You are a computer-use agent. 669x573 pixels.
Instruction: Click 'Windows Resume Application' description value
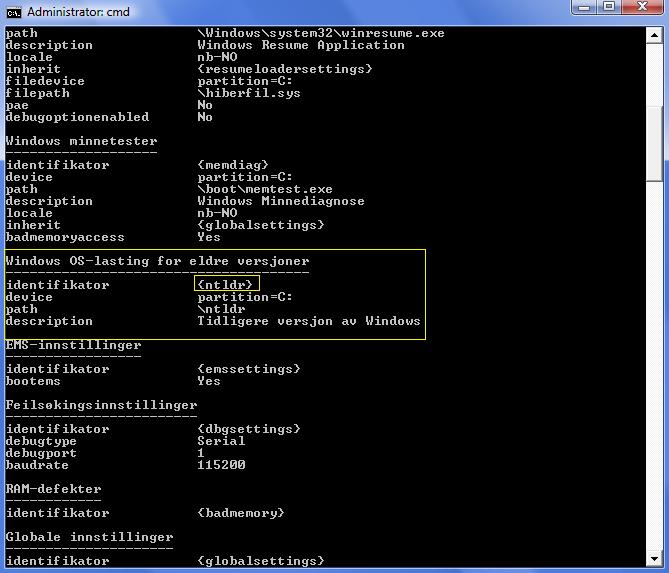point(301,45)
